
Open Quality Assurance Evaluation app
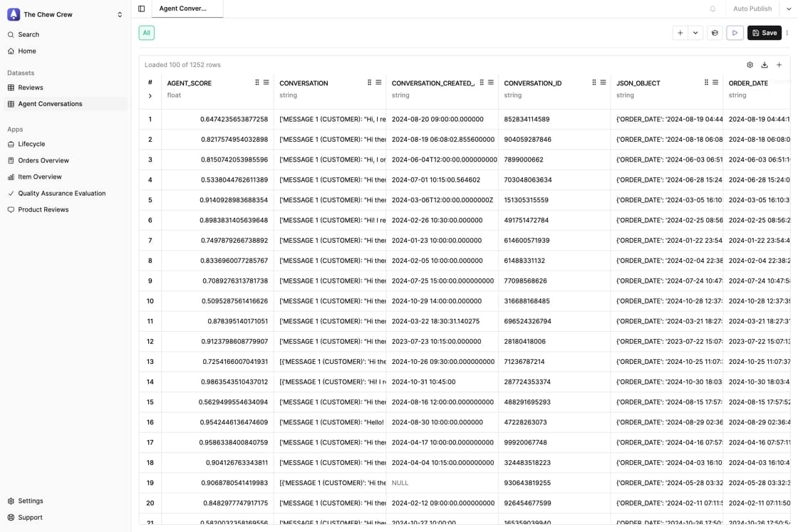click(x=61, y=193)
